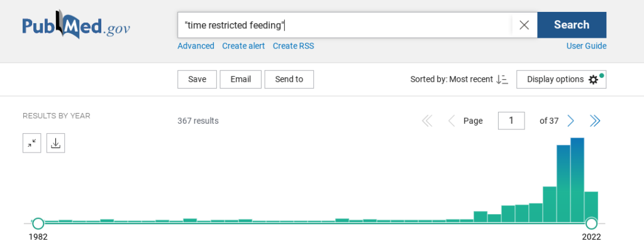Jump to the last results page
This screenshot has width=644, height=248.
(595, 121)
